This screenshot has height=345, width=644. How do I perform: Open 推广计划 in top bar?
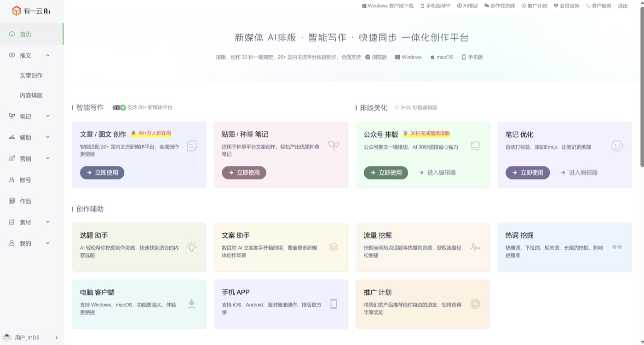(x=534, y=6)
